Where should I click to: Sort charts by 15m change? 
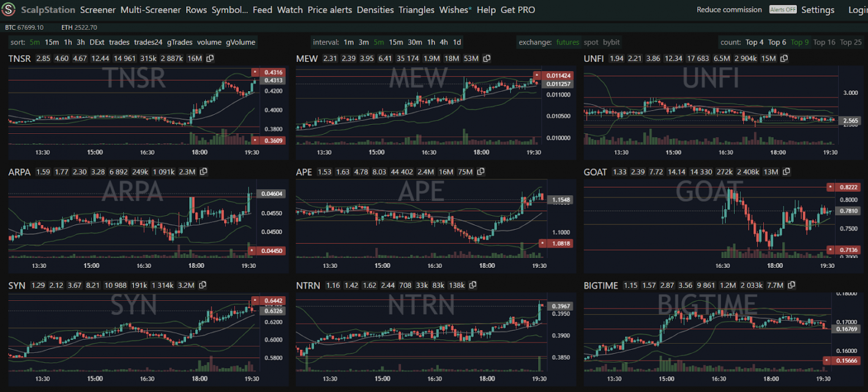[x=51, y=42]
